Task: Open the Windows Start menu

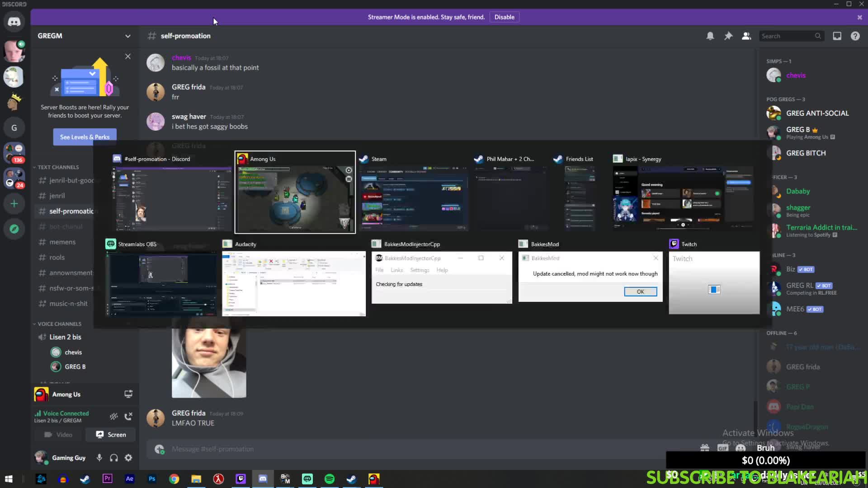Action: 9,479
